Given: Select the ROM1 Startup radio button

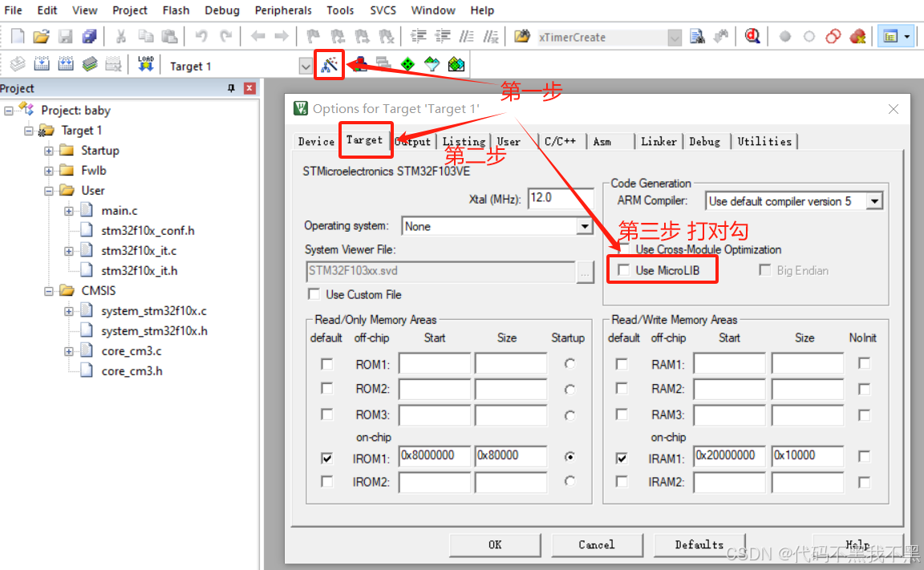Looking at the screenshot, I should click(x=569, y=364).
